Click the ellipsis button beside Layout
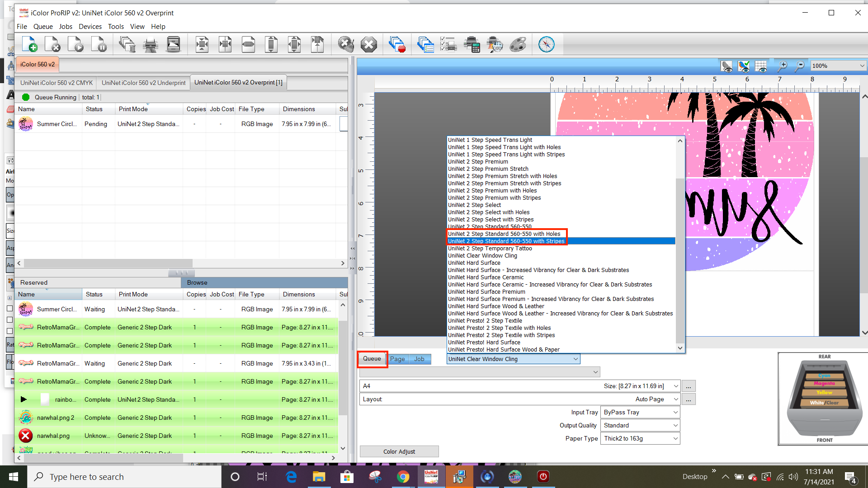The width and height of the screenshot is (868, 488). click(x=688, y=399)
